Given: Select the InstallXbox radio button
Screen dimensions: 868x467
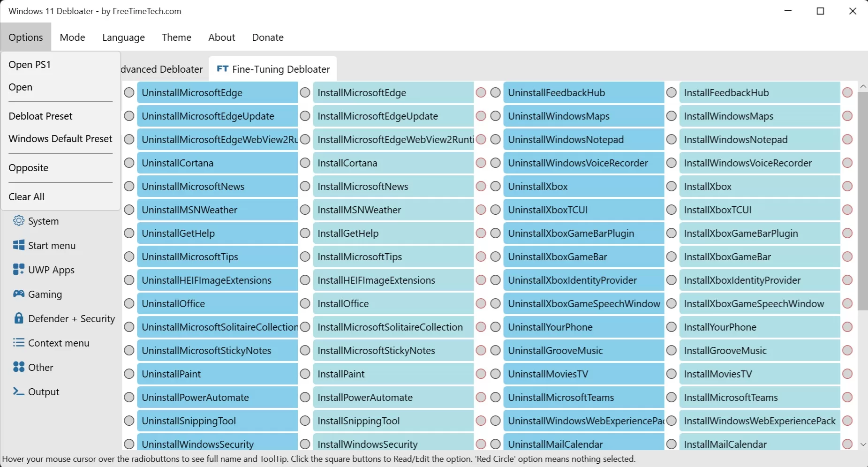Looking at the screenshot, I should 671,186.
